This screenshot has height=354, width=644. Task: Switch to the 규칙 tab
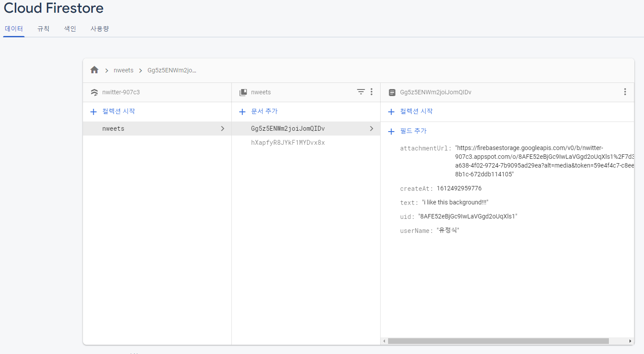(43, 29)
